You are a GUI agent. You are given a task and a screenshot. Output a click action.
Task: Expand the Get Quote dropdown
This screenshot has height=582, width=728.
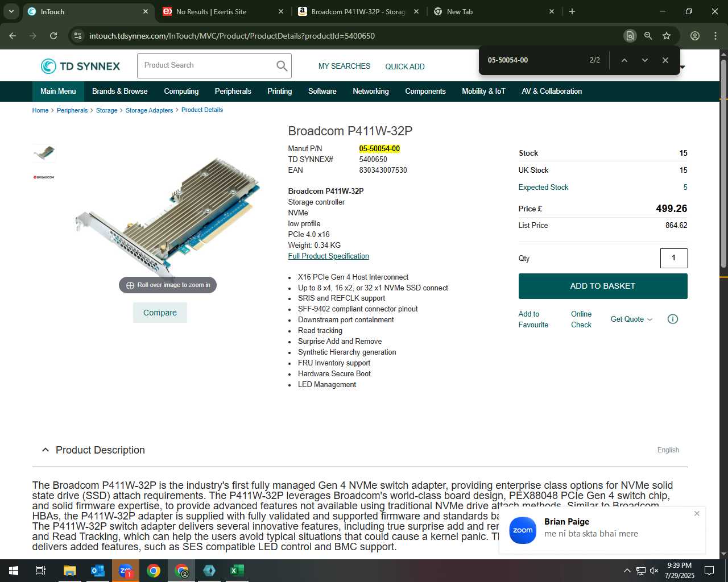pos(631,319)
